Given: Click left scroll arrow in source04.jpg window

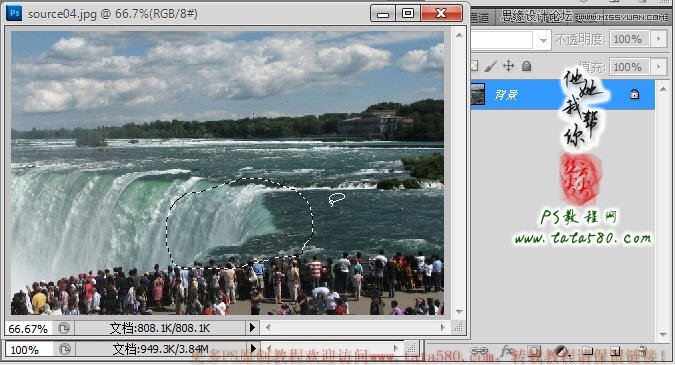Looking at the screenshot, I should 268,328.
